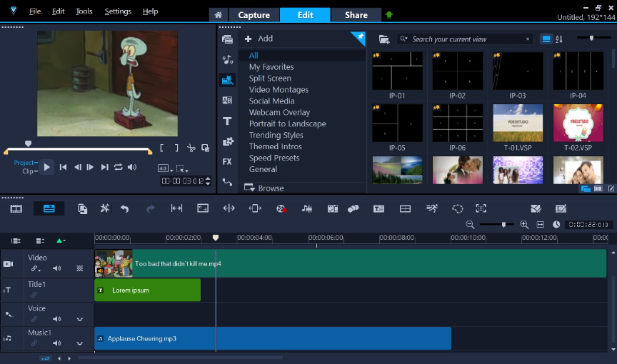
Task: Switch to Project preview mode
Action: (24, 162)
